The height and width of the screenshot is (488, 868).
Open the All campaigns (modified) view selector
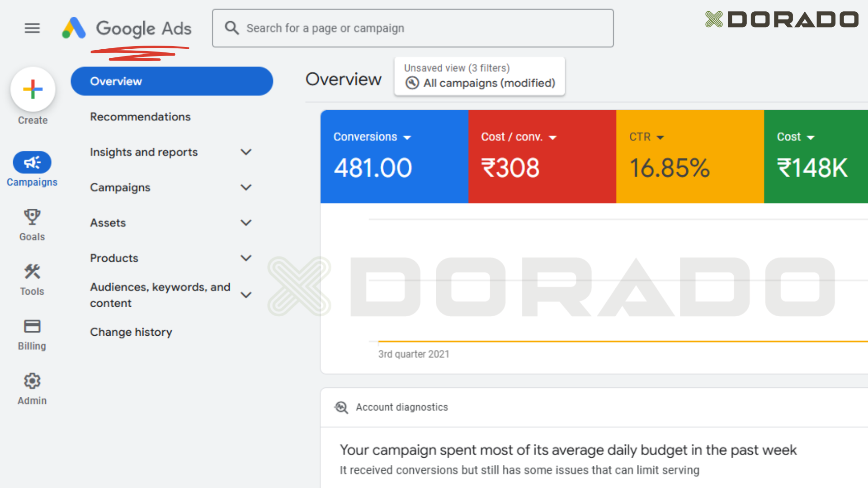pos(480,76)
